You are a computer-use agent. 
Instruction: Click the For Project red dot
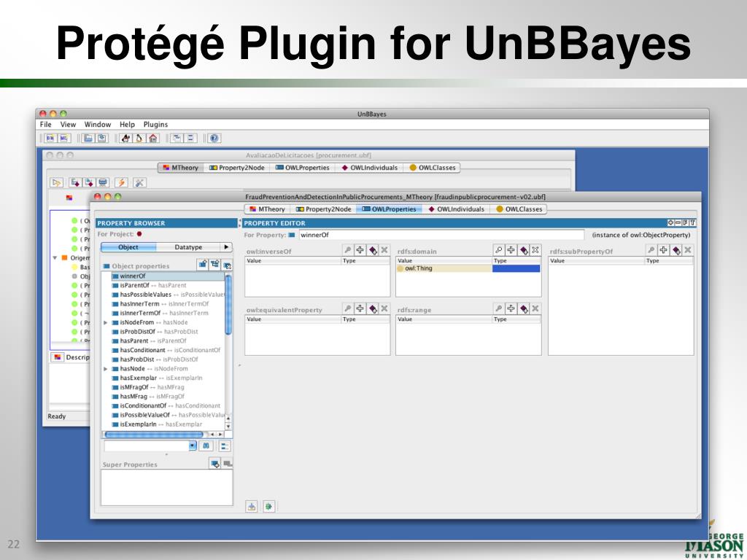tap(139, 234)
